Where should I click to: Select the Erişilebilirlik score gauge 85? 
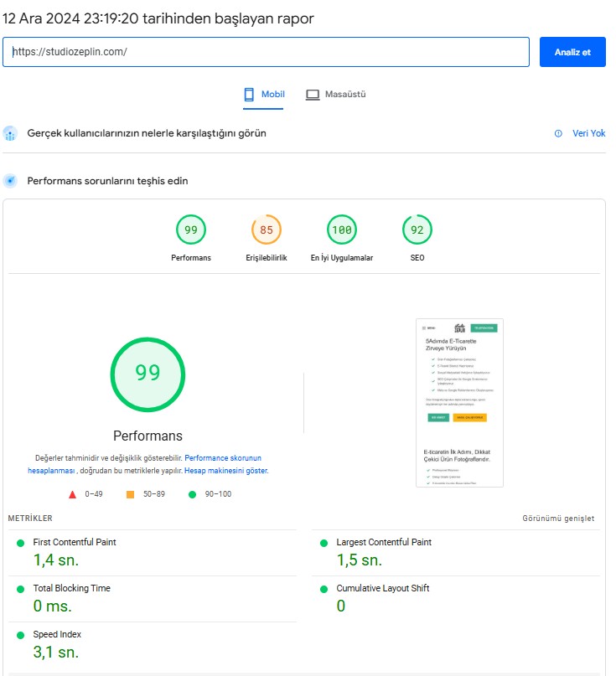click(267, 230)
